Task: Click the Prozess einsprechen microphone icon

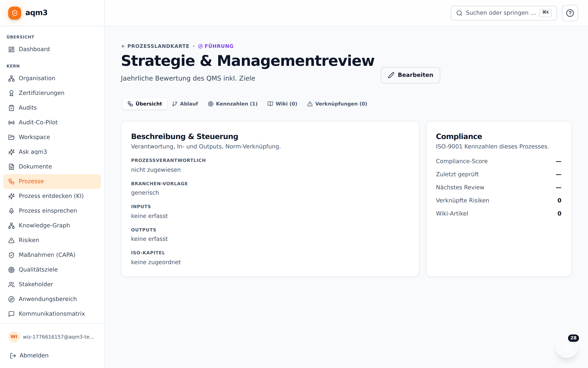Action: [11, 211]
